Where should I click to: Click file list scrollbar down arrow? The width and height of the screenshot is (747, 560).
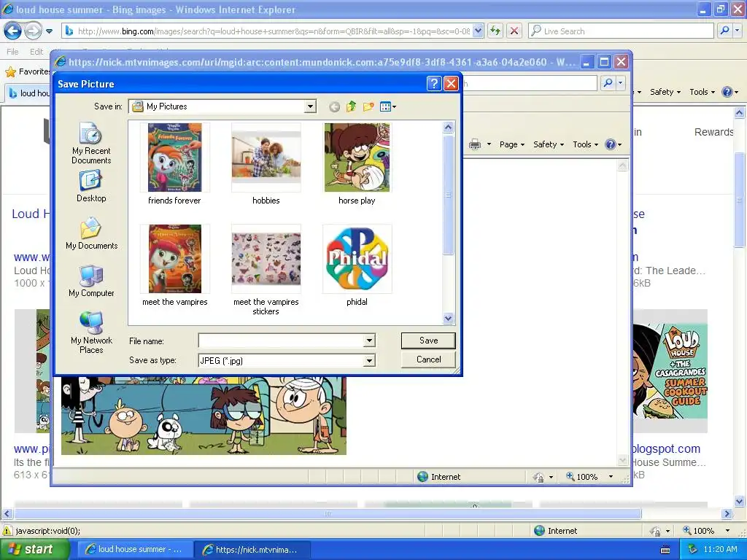point(448,318)
